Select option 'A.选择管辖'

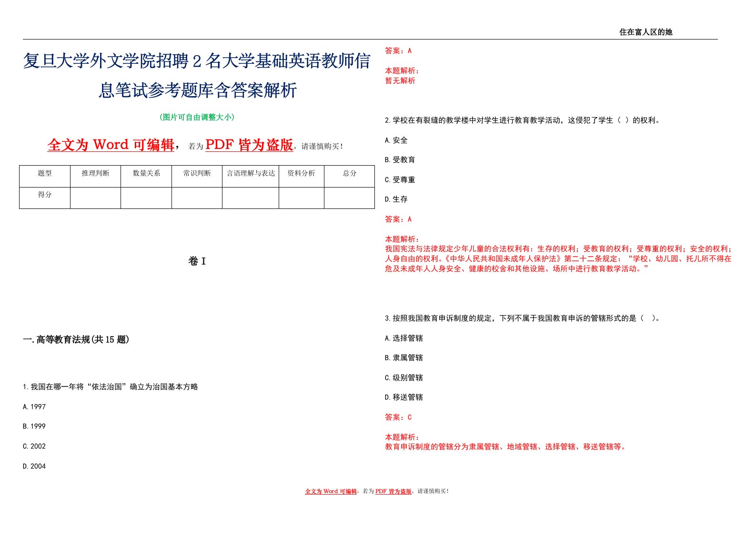coord(404,338)
